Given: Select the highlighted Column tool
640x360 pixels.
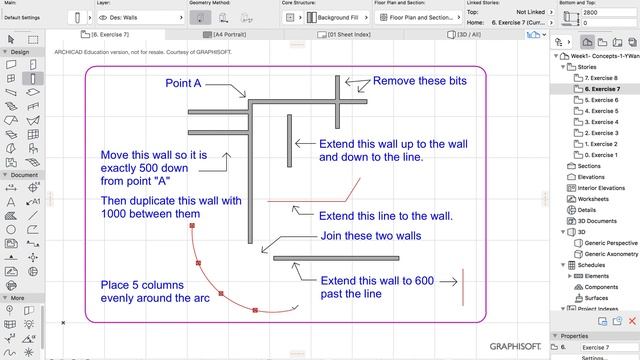Looking at the screenshot, I should (x=33, y=78).
